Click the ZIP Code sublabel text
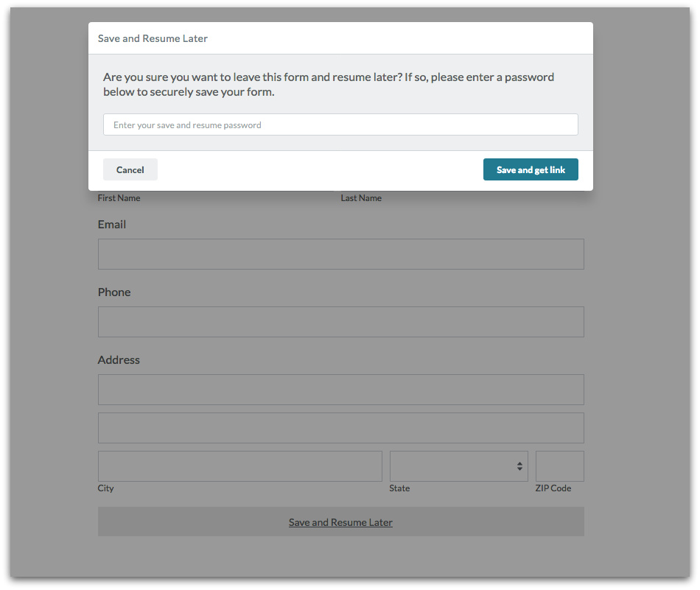The height and width of the screenshot is (590, 700). (553, 488)
